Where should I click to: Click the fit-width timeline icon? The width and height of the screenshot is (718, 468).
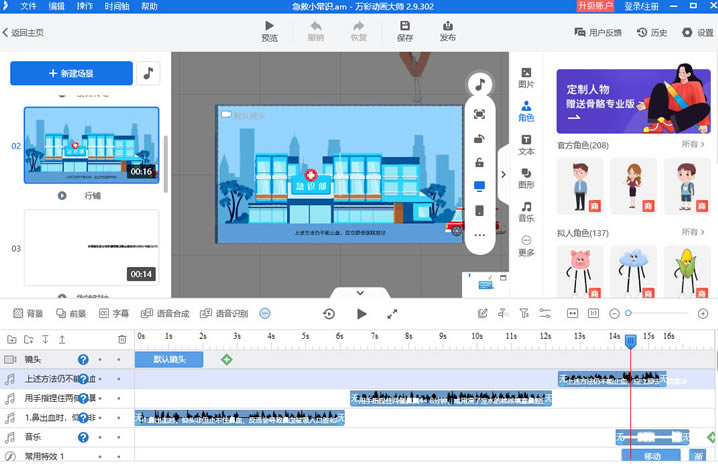pos(572,313)
